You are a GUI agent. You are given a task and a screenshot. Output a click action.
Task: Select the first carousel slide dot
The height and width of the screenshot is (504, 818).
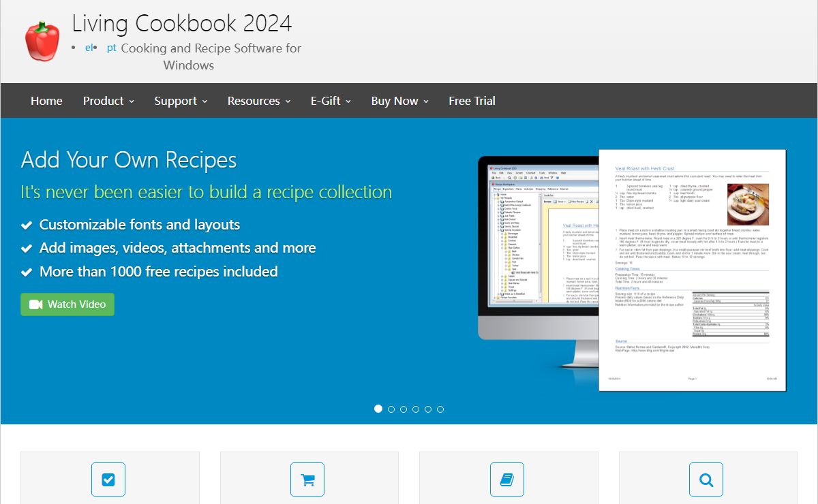[x=378, y=409]
